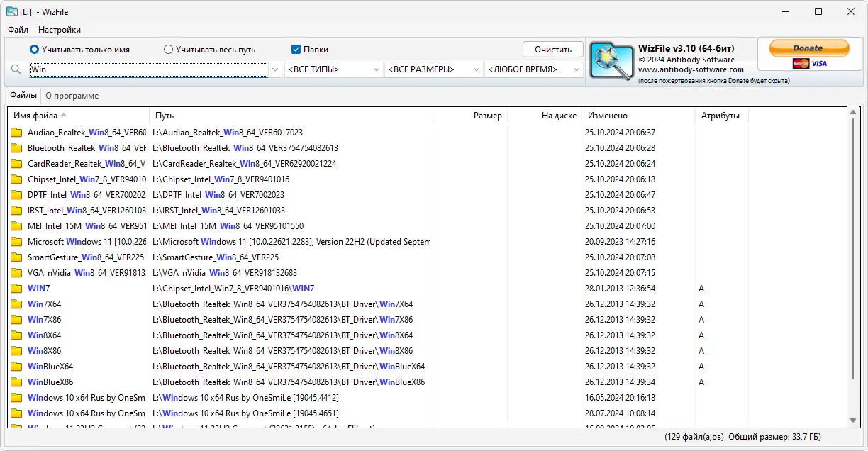Open the <ВСЕ РАЗМЕРЫ> dropdown
The height and width of the screenshot is (451, 868).
(x=433, y=69)
